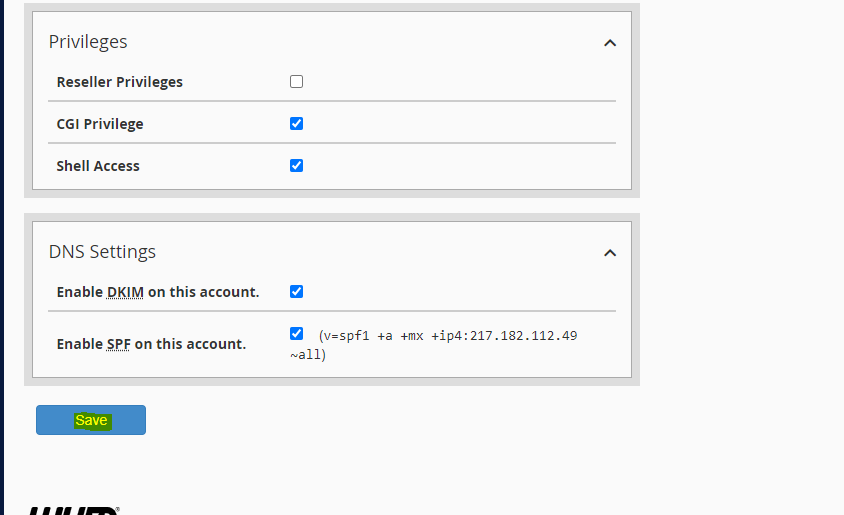The image size is (844, 515).
Task: Click the Reseller Privileges label
Action: click(x=119, y=82)
